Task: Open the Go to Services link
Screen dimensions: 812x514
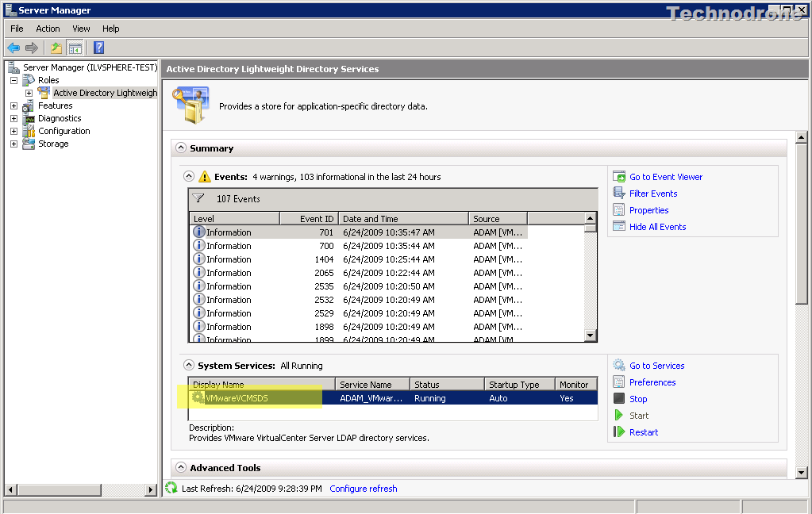Action: (x=657, y=366)
